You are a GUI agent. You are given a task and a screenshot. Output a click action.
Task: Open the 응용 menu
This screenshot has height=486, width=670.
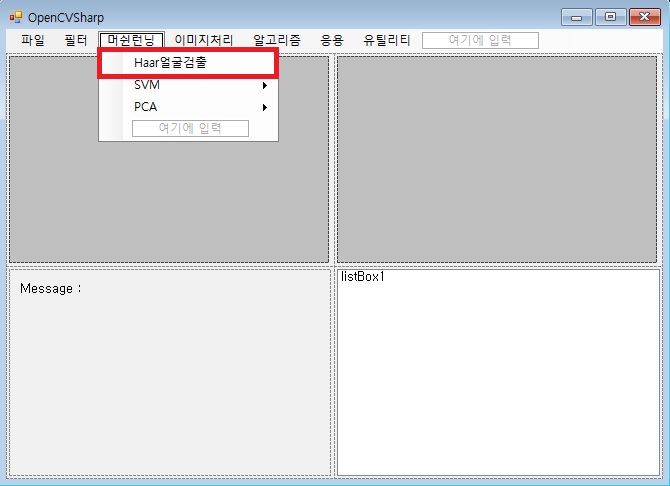[332, 40]
